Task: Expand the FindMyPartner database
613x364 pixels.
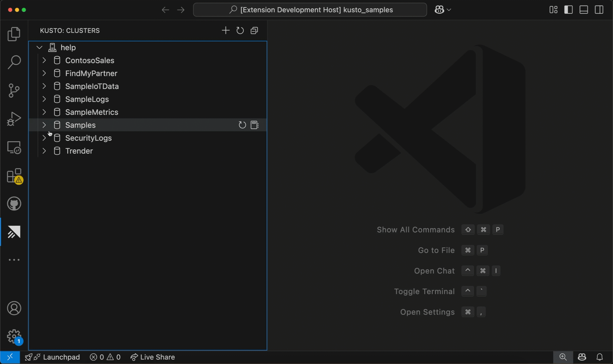Action: [44, 73]
